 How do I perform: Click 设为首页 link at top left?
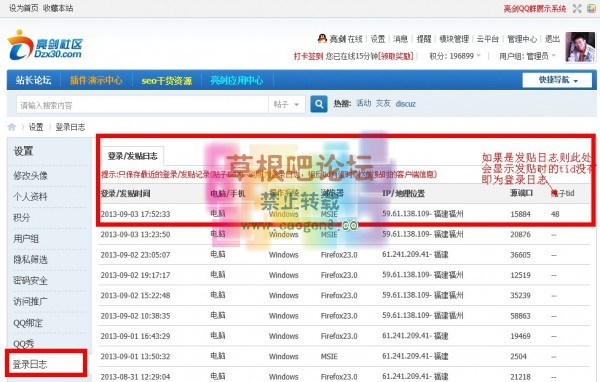coord(24,8)
